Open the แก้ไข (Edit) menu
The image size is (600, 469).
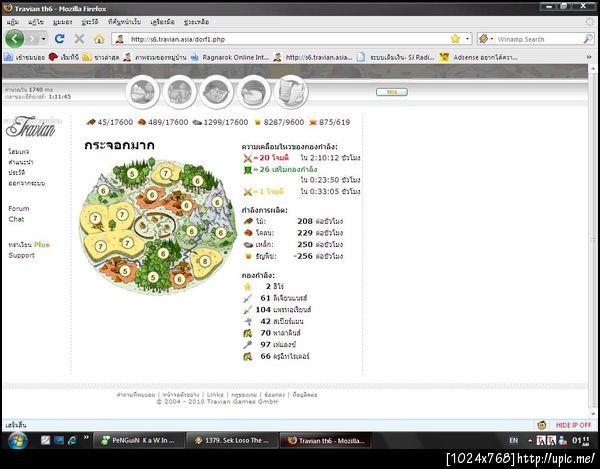36,22
